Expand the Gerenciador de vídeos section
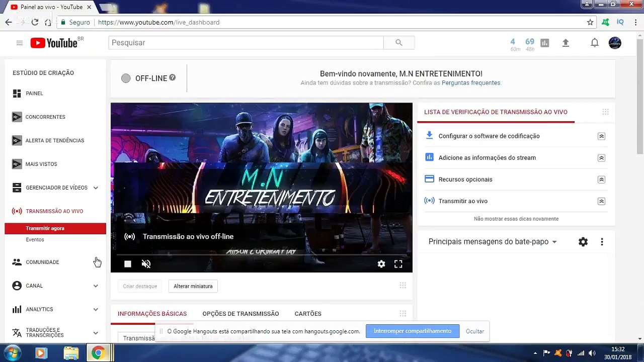644x362 pixels. coord(96,188)
